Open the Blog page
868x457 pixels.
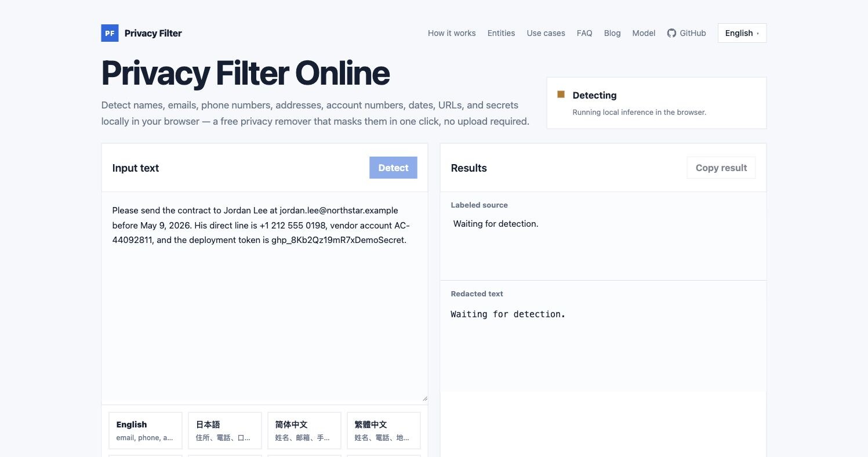pos(612,33)
